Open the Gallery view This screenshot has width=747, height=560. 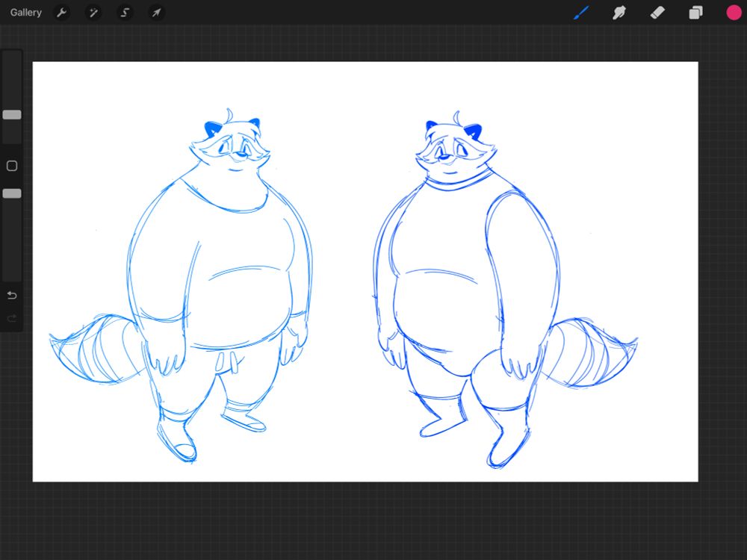coord(25,13)
